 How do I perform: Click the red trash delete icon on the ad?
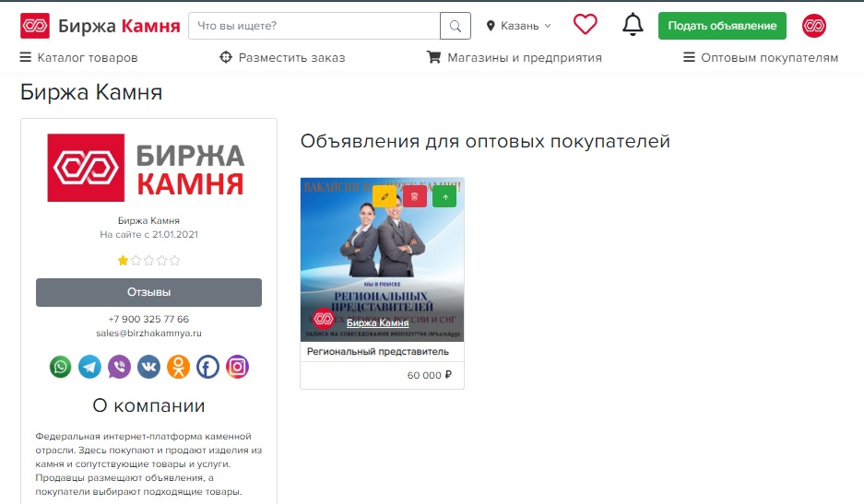pos(414,196)
